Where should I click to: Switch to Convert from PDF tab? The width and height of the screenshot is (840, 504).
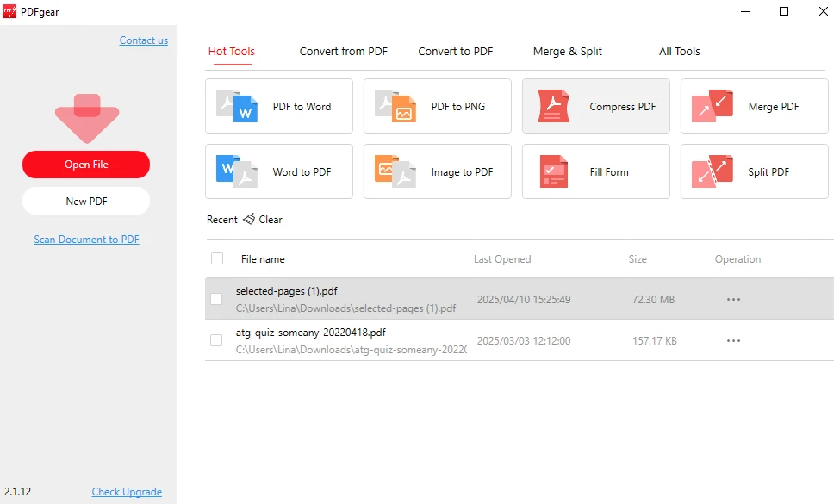click(344, 52)
